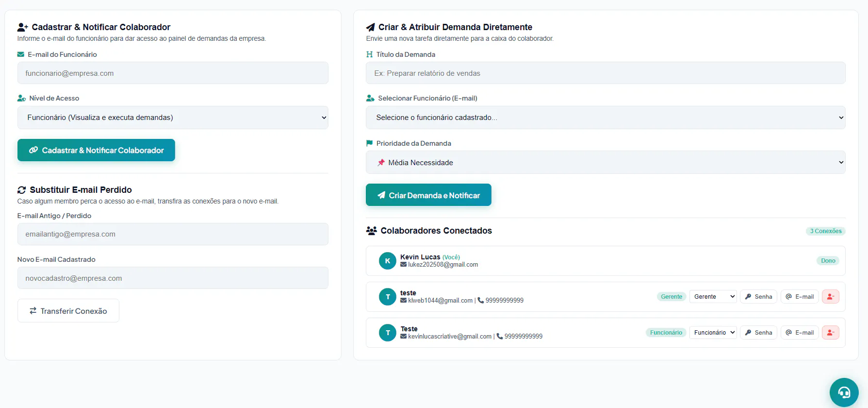Click the support headset chat icon
Image resolution: width=868 pixels, height=408 pixels.
tap(844, 392)
